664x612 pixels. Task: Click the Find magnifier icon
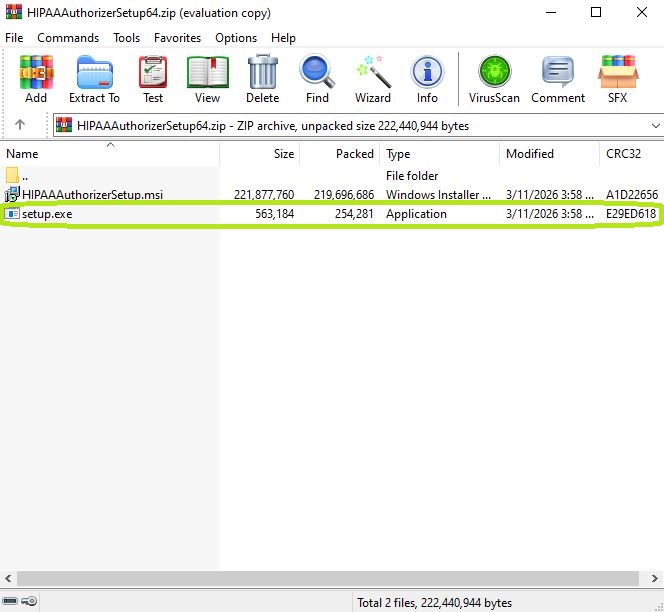pyautogui.click(x=317, y=72)
